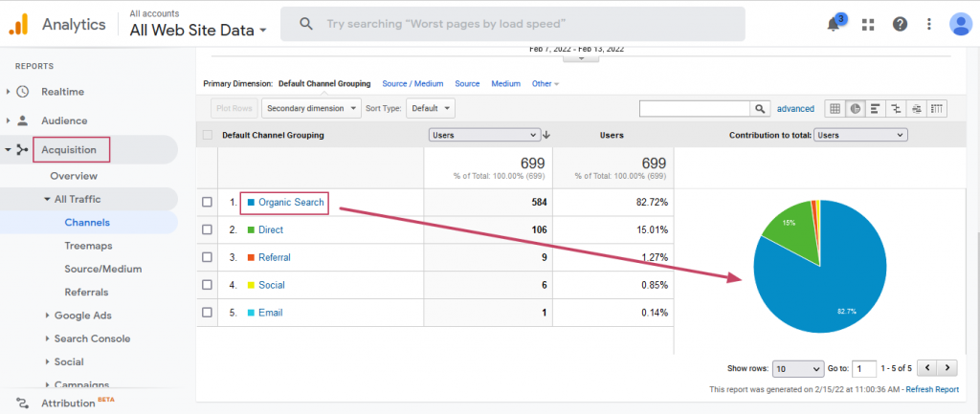Screen dimensions: 980x414
Task: Open Referrals report in sidebar
Action: click(86, 293)
